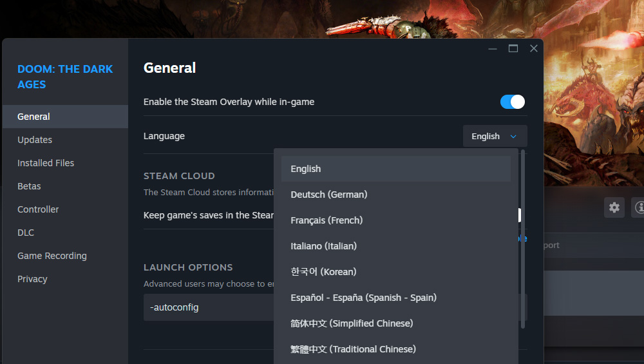Toggle the Steam Overlay while in-game switch
Image resolution: width=644 pixels, height=364 pixels.
pyautogui.click(x=512, y=102)
